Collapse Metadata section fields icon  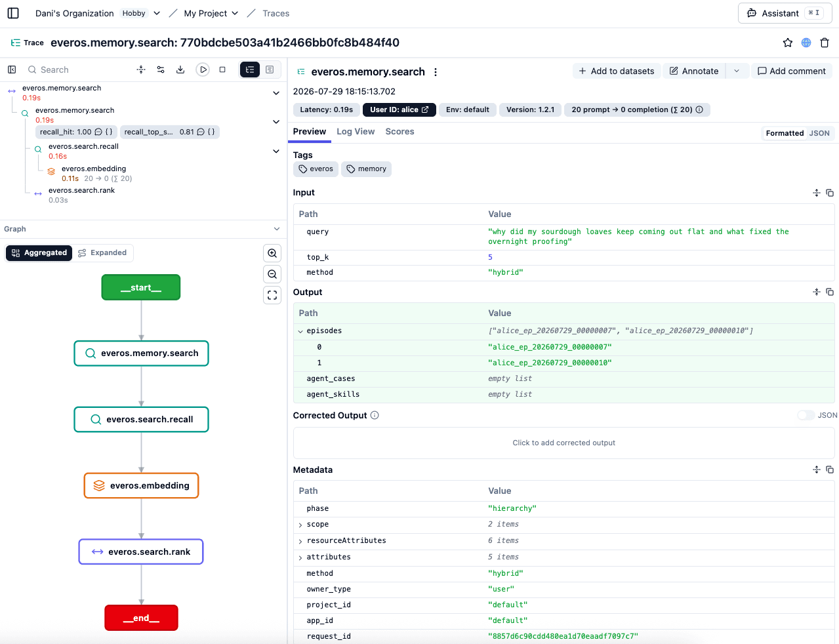[817, 470]
